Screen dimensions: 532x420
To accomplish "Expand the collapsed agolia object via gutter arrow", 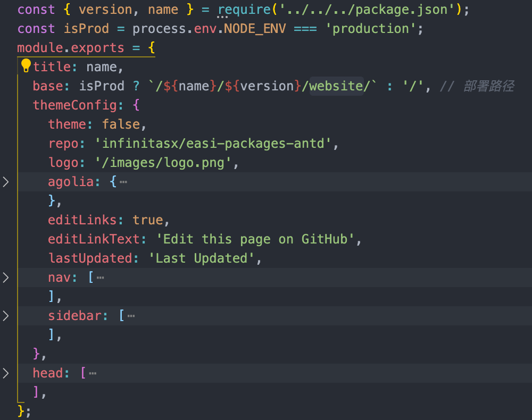I will click(x=6, y=181).
